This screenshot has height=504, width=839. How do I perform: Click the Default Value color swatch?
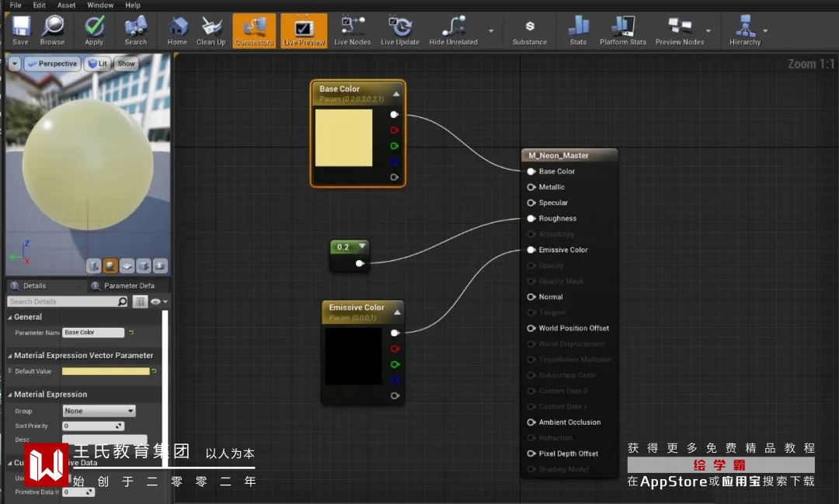[x=106, y=371]
